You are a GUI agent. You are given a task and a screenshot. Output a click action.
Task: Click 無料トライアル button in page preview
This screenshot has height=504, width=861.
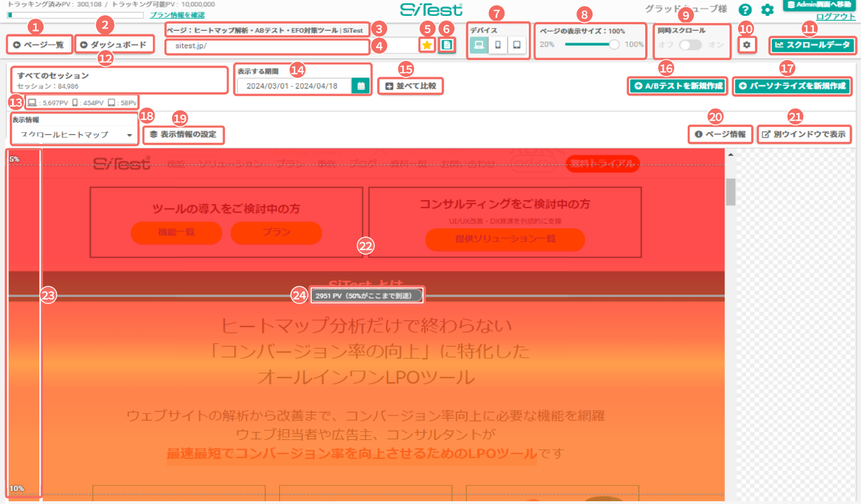(602, 163)
